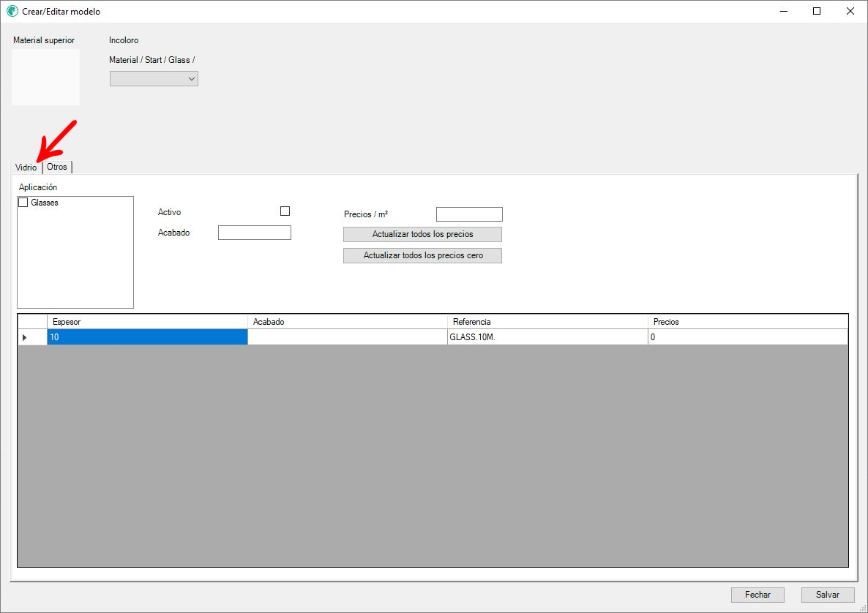Switch to the Vidrio tab

(x=26, y=167)
